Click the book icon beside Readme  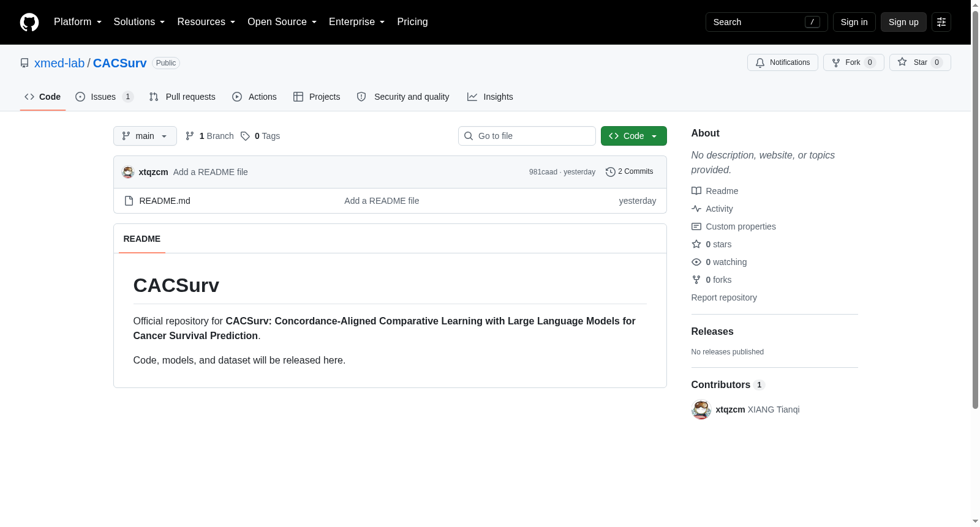[696, 191]
